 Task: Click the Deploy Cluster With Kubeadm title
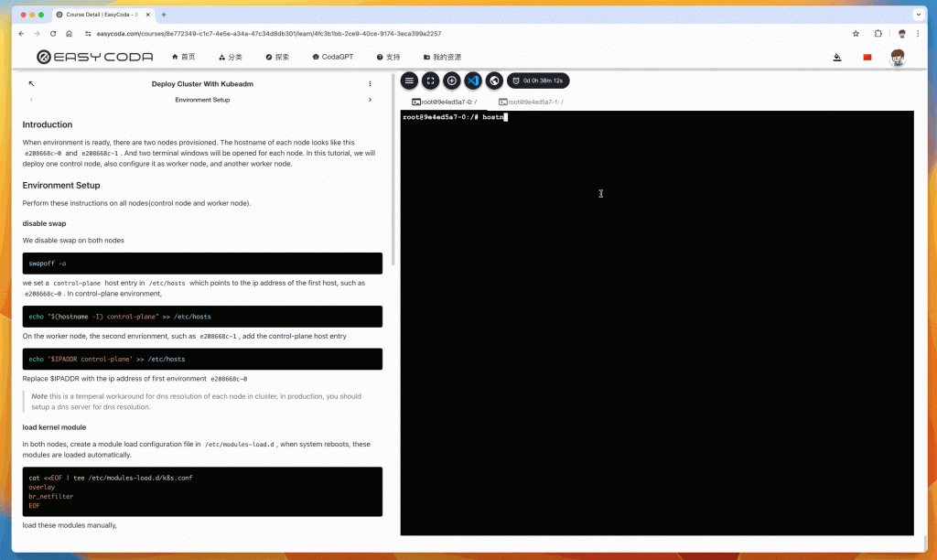[202, 83]
